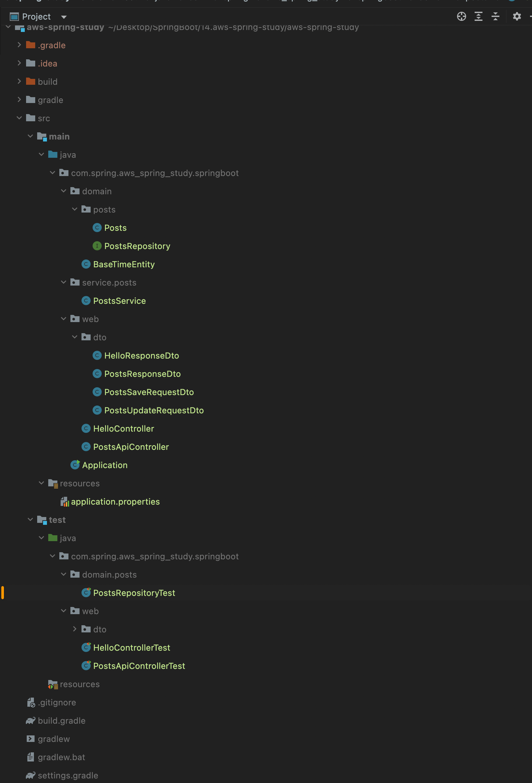Click the HelloController class icon
The image size is (532, 783).
pyautogui.click(x=86, y=429)
